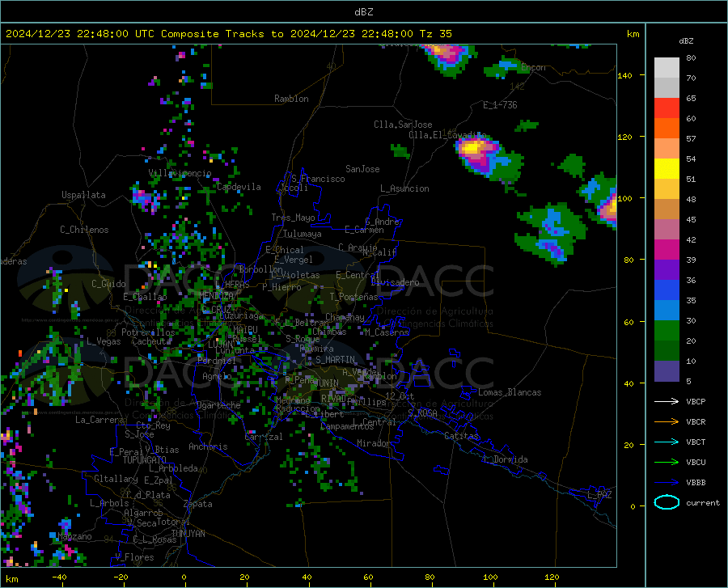Viewport: 728px width, 588px height.
Task: Click the La_Carrera place label
Action: pos(99,420)
